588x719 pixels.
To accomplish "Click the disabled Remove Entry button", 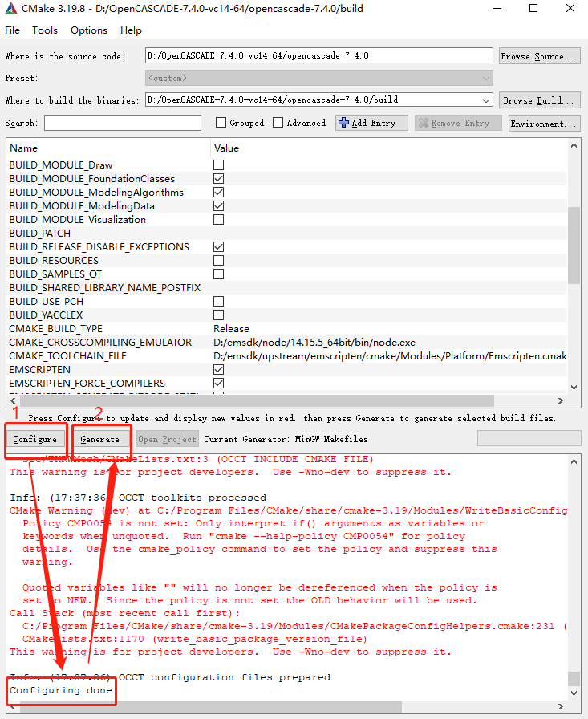I will click(458, 123).
